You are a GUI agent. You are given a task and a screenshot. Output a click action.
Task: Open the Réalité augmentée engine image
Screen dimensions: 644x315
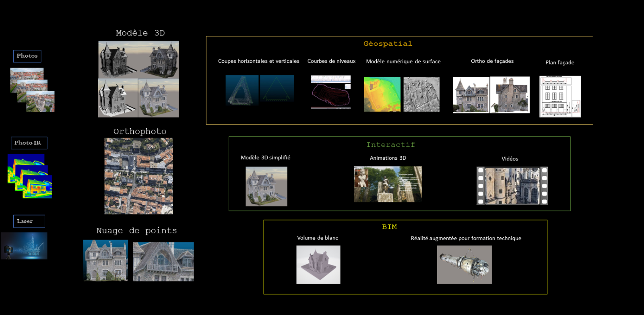click(x=464, y=265)
